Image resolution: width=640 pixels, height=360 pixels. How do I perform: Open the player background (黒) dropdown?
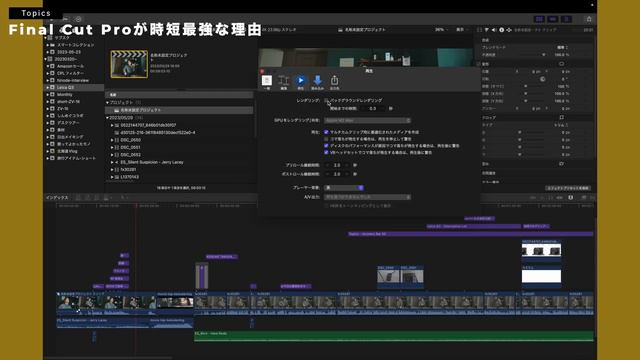pos(344,188)
